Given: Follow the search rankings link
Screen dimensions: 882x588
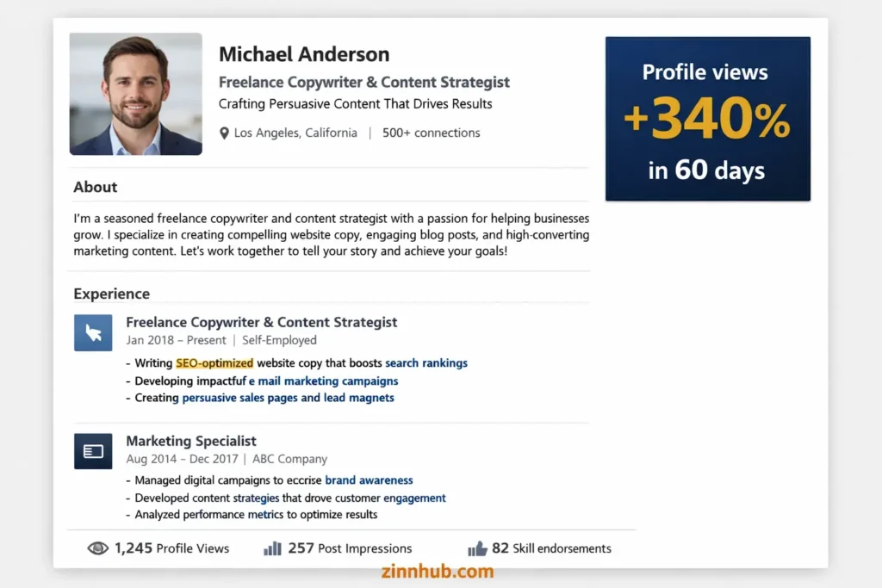Looking at the screenshot, I should (426, 362).
